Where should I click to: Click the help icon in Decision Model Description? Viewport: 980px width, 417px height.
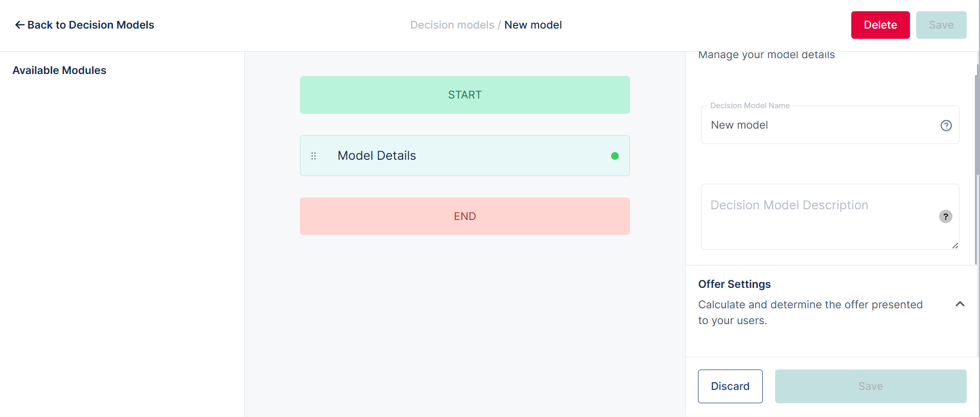click(945, 216)
